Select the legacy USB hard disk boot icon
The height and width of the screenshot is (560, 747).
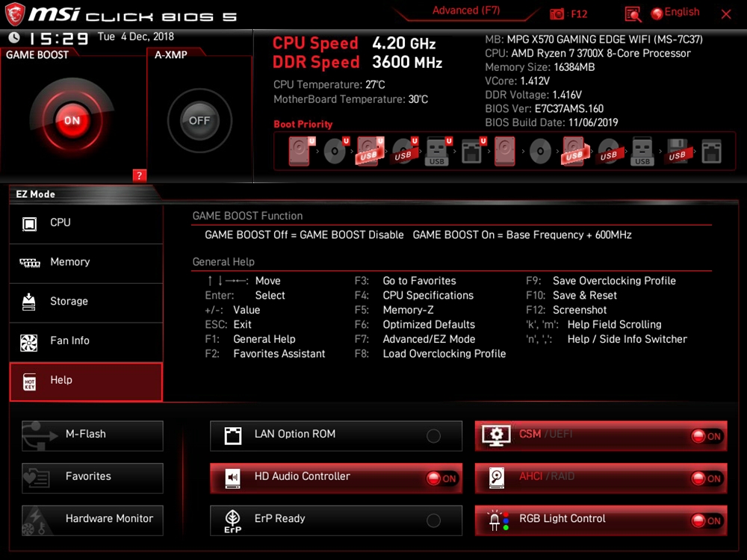575,151
